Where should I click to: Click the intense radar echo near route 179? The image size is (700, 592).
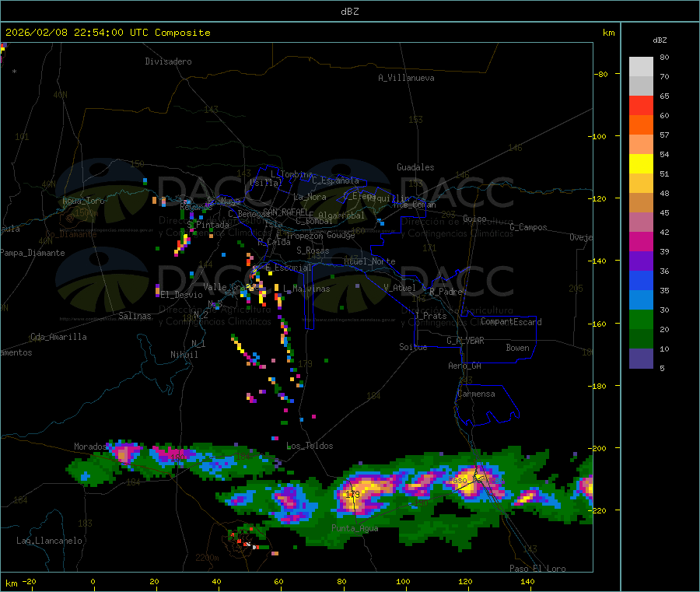pyautogui.click(x=364, y=493)
